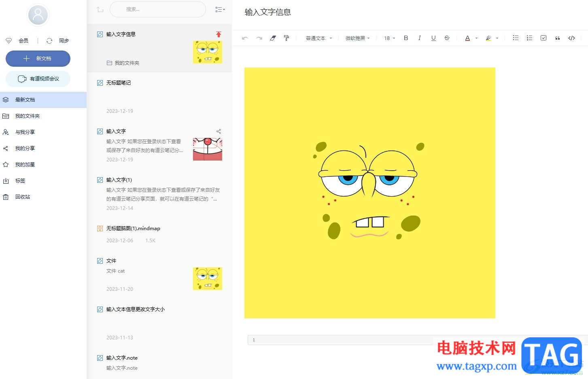Screen dimensions: 588x379
Task: Open the 无标题笔记 note
Action: pyautogui.click(x=159, y=97)
